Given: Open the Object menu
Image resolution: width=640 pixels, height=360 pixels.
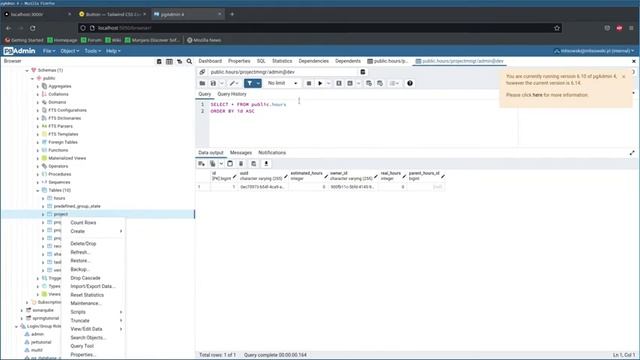Looking at the screenshot, I should click(x=69, y=51).
